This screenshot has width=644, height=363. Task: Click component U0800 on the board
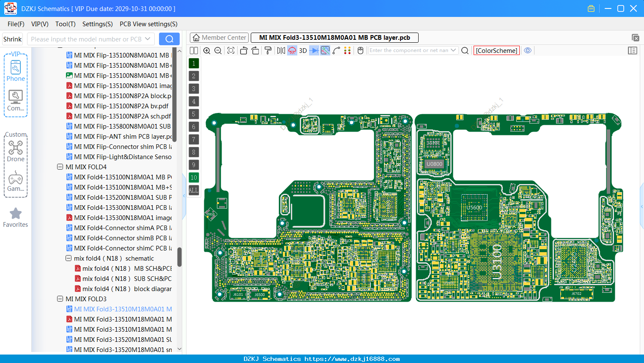pyautogui.click(x=434, y=164)
